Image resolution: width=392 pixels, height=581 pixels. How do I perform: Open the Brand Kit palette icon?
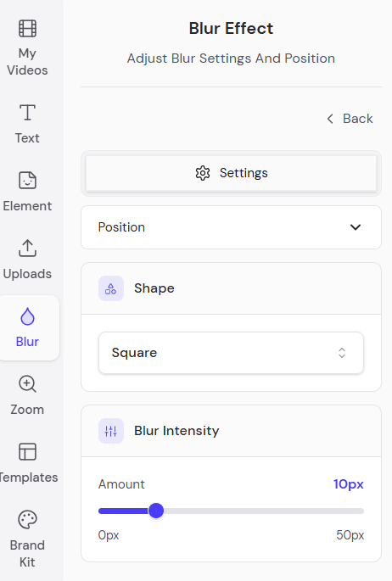pos(27,519)
